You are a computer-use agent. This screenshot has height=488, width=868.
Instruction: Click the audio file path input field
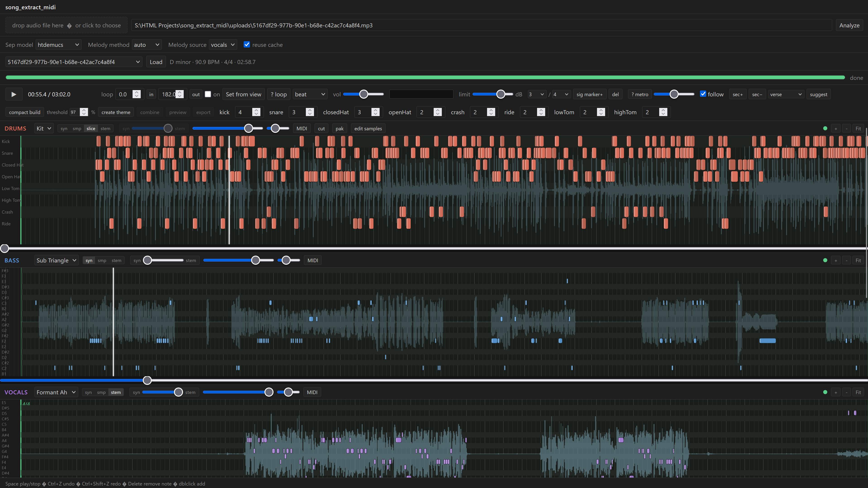pyautogui.click(x=481, y=25)
